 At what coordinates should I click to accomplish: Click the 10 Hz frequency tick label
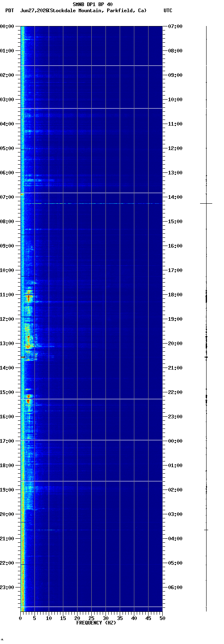(49, 618)
